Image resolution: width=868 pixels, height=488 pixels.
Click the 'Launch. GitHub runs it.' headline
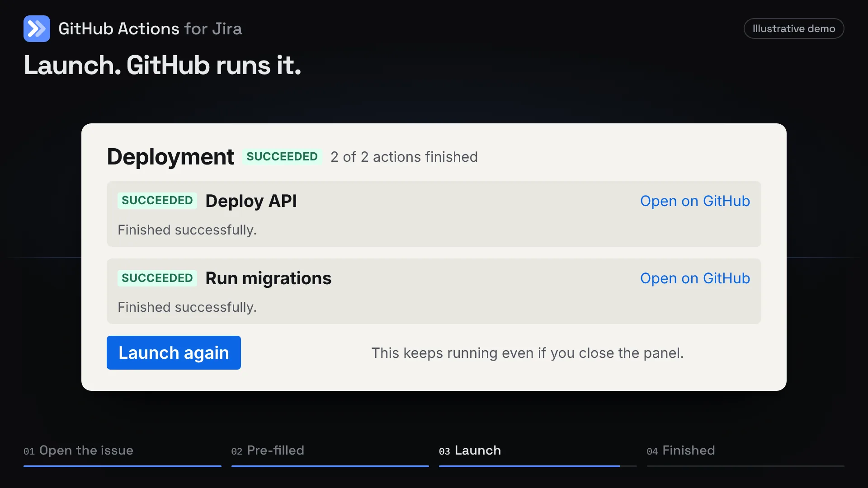162,65
